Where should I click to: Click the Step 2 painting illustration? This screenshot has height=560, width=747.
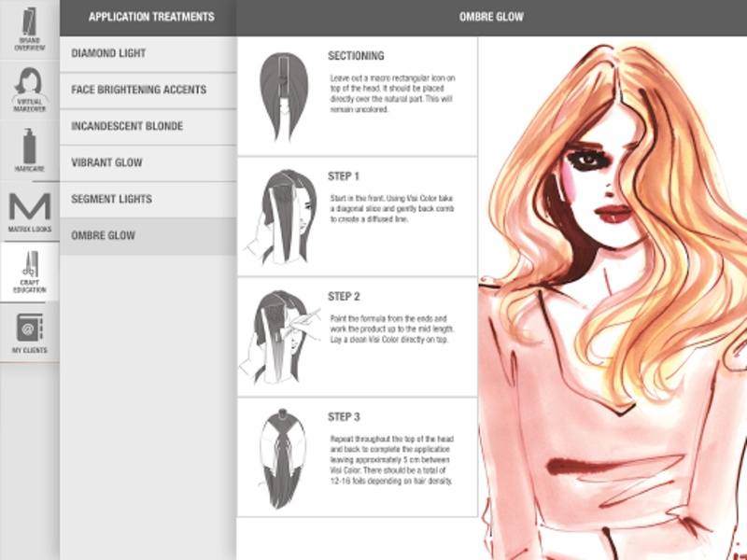pyautogui.click(x=281, y=337)
